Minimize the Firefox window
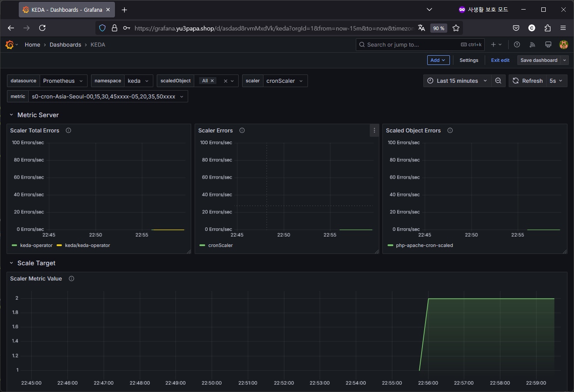 coord(523,10)
